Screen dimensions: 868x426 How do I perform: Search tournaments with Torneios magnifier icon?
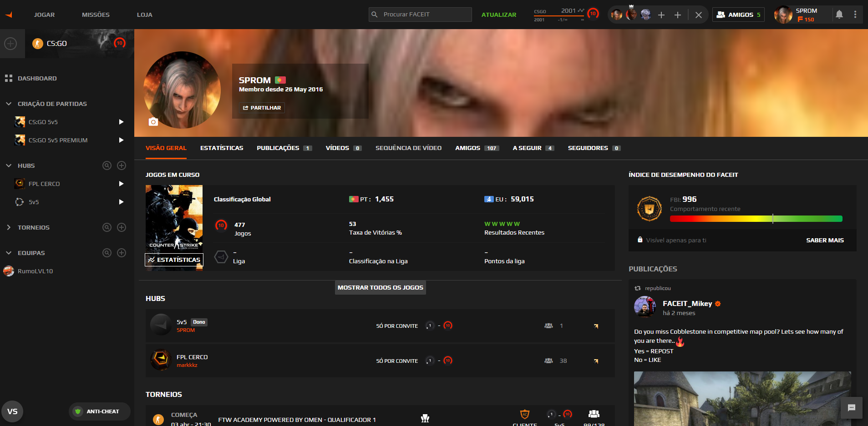107,227
